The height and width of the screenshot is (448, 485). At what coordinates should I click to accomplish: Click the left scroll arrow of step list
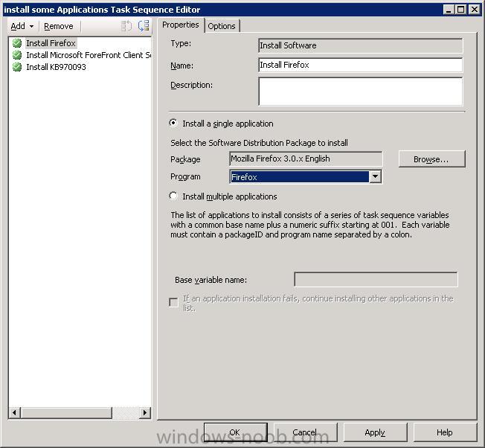(x=15, y=412)
